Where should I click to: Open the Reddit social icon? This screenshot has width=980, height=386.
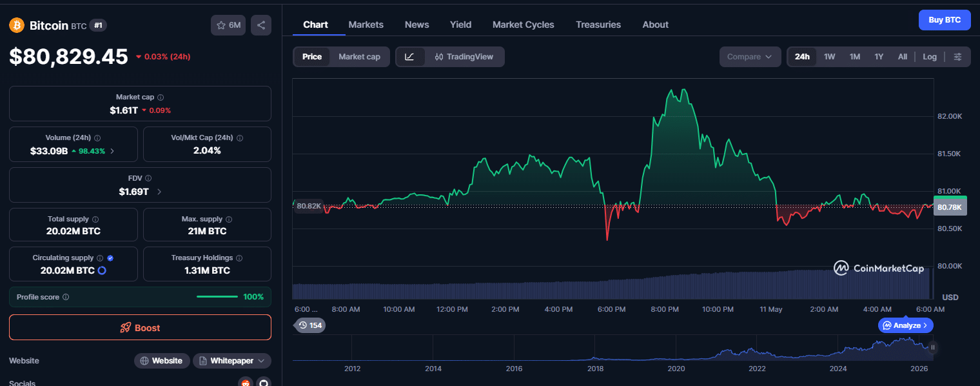tap(245, 383)
